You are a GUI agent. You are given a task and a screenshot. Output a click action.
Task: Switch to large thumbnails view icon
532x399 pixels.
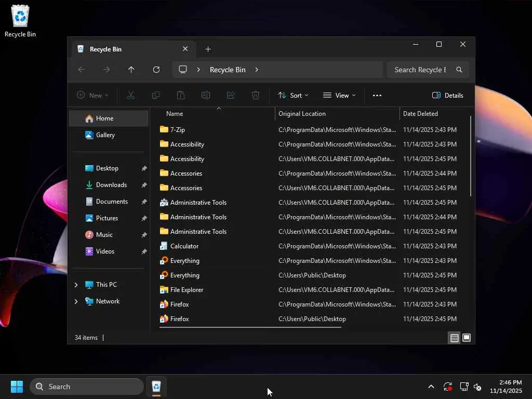click(467, 338)
